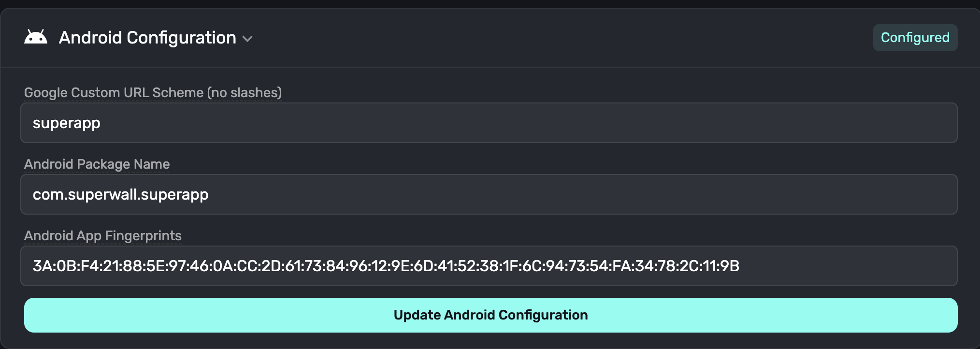
Task: Click '(no slashes)' hint in URL scheme label
Action: click(245, 92)
